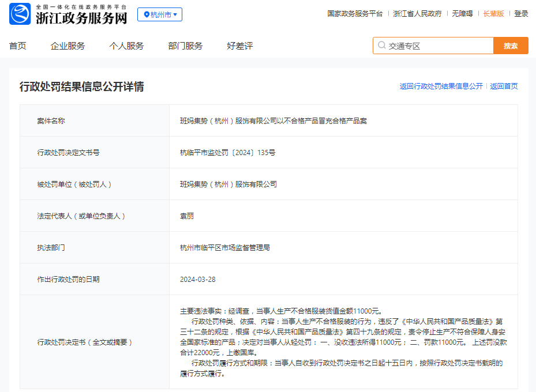Click the case name 班妈集势（杭州）服饰有限公司以不合格产品冒充合格产品案
Screen dimensions: 536x392
pyautogui.click(x=273, y=121)
